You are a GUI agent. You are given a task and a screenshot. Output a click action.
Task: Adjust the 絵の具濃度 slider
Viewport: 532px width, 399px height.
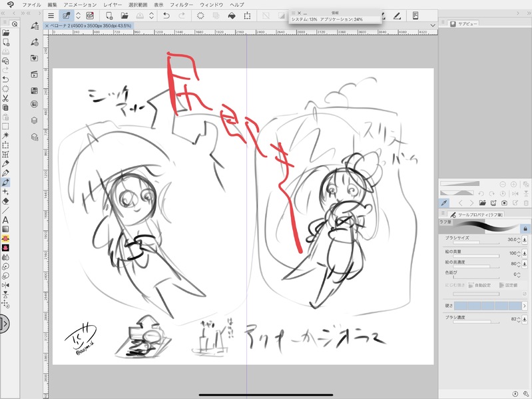[x=476, y=266]
